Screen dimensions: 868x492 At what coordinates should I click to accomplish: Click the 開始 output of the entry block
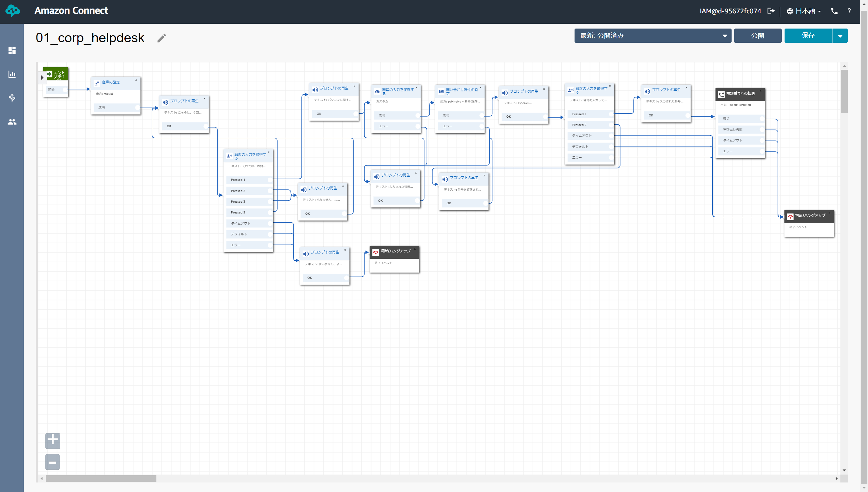(x=56, y=89)
